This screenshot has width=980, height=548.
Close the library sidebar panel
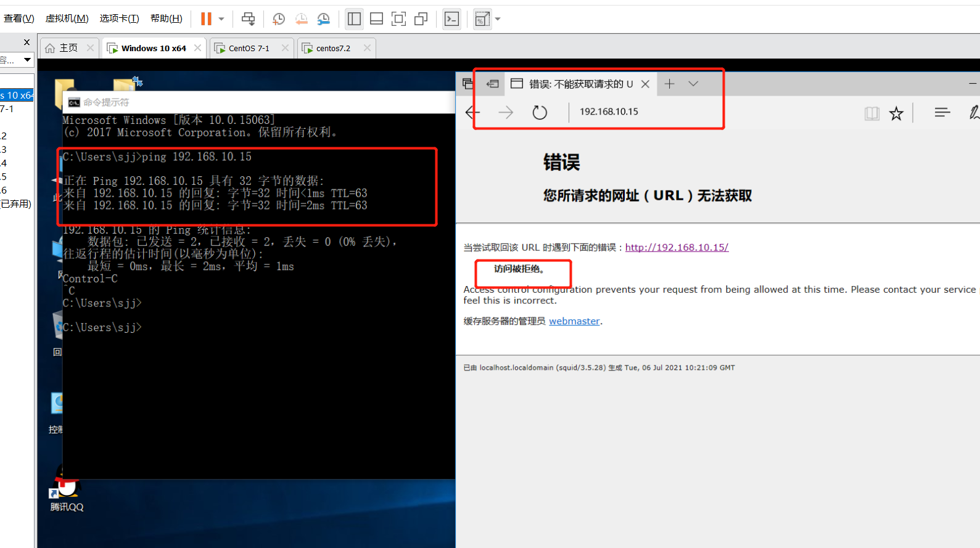[27, 42]
